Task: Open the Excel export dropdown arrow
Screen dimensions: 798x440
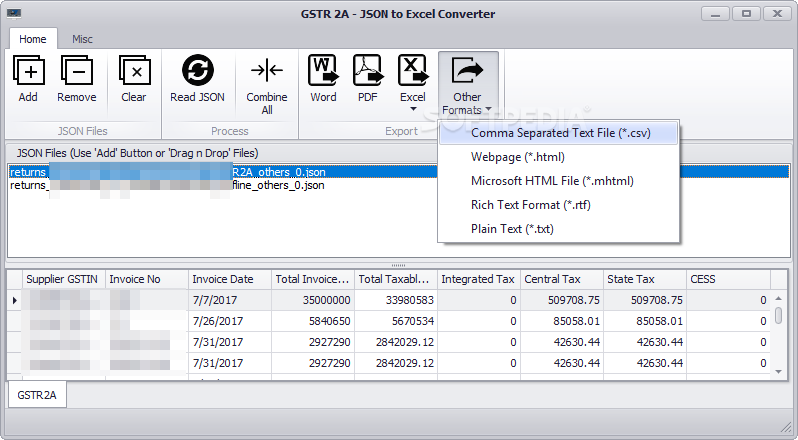Action: (413, 109)
